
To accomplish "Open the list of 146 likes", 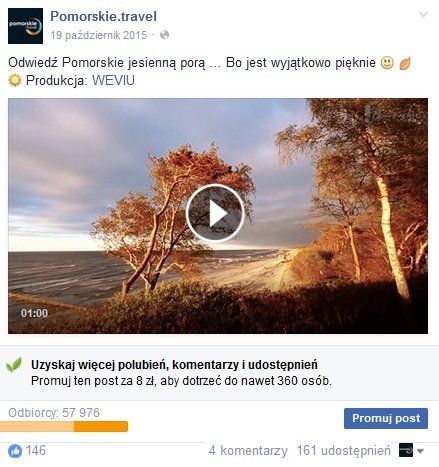I will click(x=36, y=450).
